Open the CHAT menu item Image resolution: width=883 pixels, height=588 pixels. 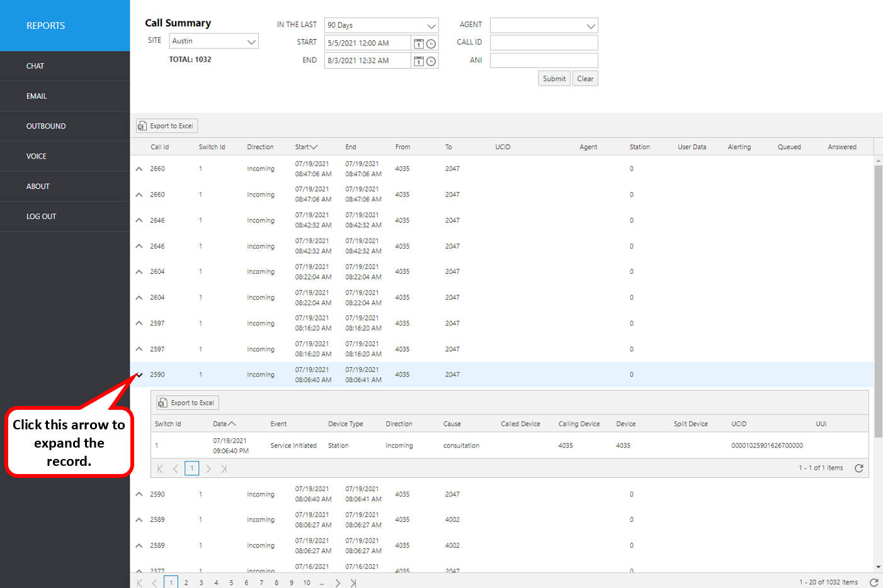click(x=65, y=66)
